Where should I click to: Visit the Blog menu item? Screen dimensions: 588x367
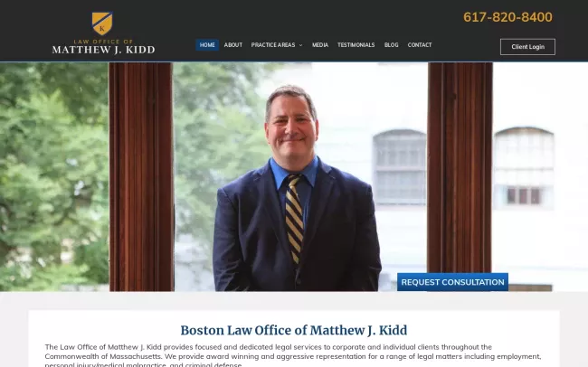(391, 45)
